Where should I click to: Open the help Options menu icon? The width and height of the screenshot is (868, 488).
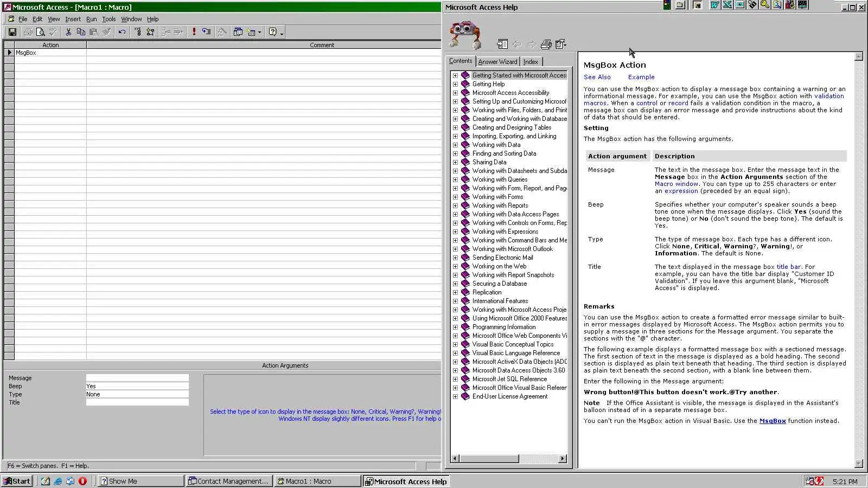pos(560,44)
